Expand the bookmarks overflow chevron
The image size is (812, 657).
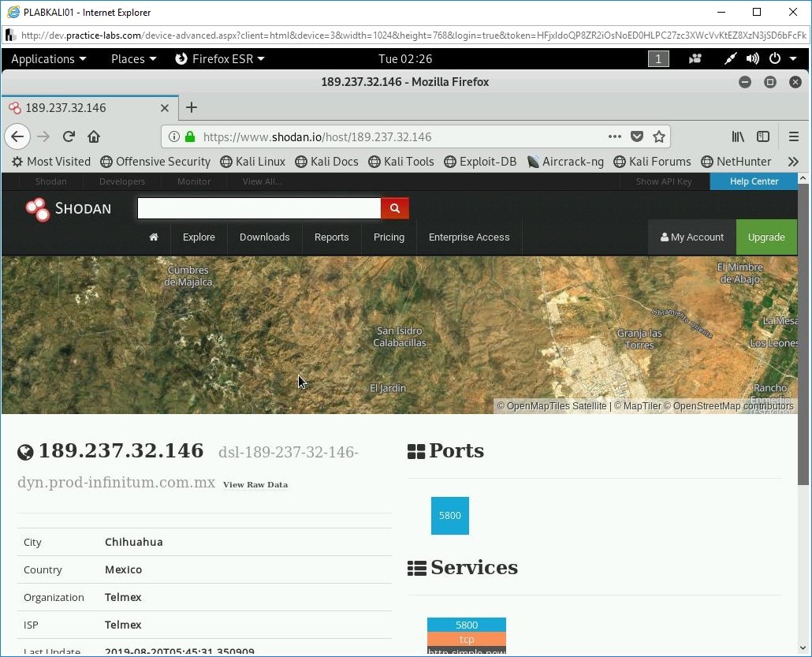pos(793,162)
